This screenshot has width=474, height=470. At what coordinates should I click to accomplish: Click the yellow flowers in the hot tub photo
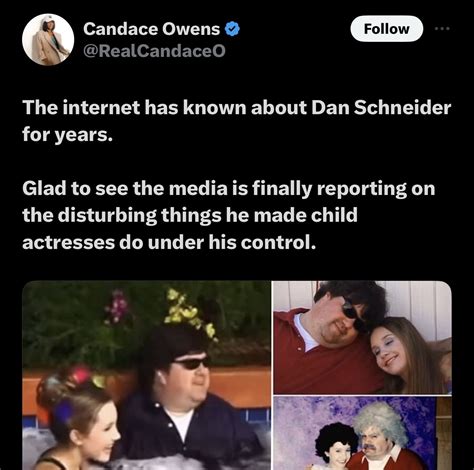[190, 312]
